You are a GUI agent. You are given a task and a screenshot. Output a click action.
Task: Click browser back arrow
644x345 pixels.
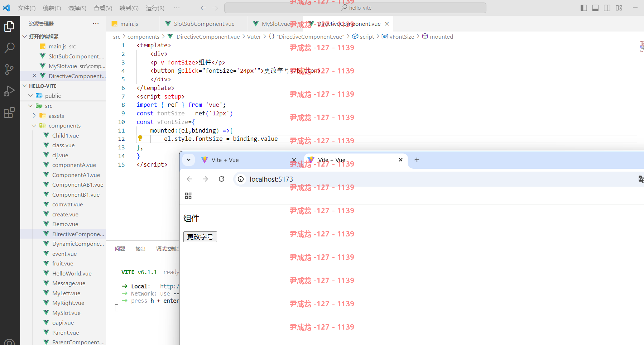[189, 179]
